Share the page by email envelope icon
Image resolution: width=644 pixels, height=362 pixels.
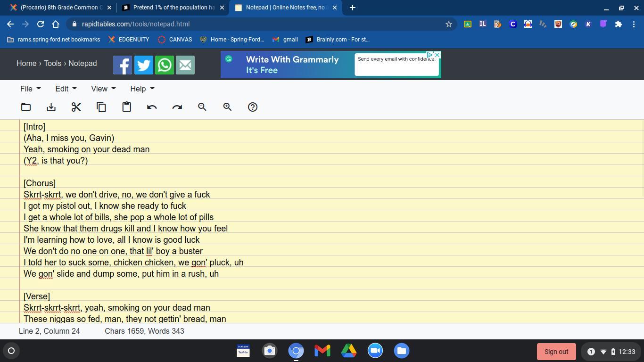tap(185, 65)
